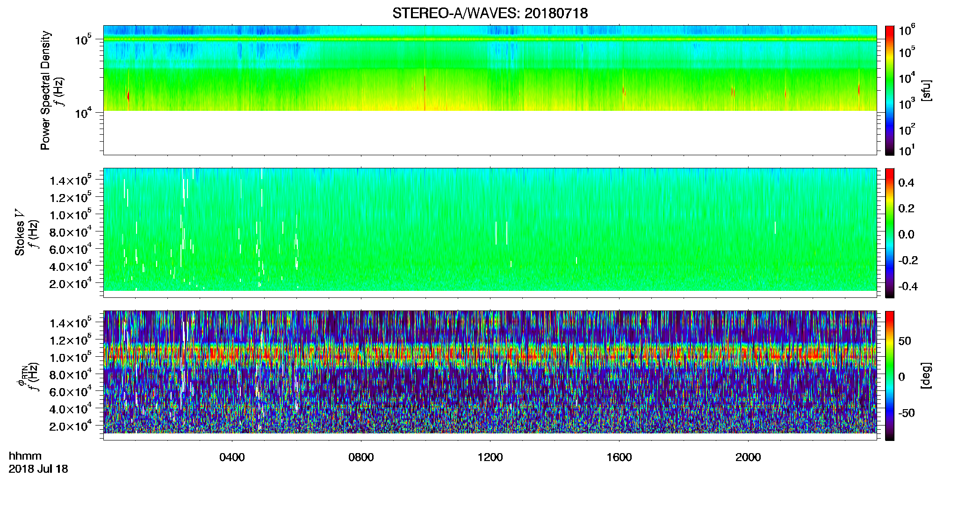Click the [sfu] units label
The image size is (980, 505).
tap(926, 90)
